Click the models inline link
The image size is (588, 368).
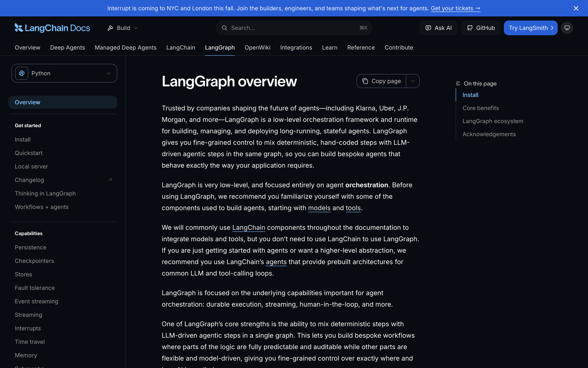[x=319, y=208]
